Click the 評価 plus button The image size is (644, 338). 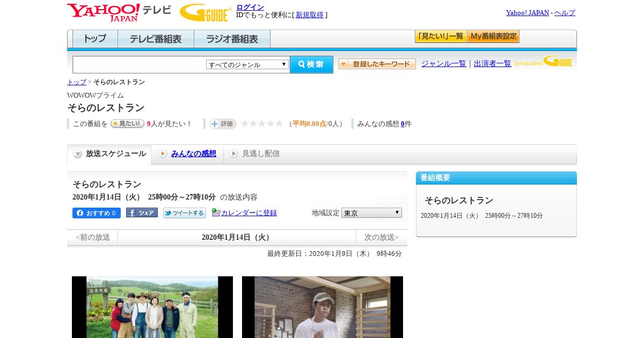click(x=223, y=124)
